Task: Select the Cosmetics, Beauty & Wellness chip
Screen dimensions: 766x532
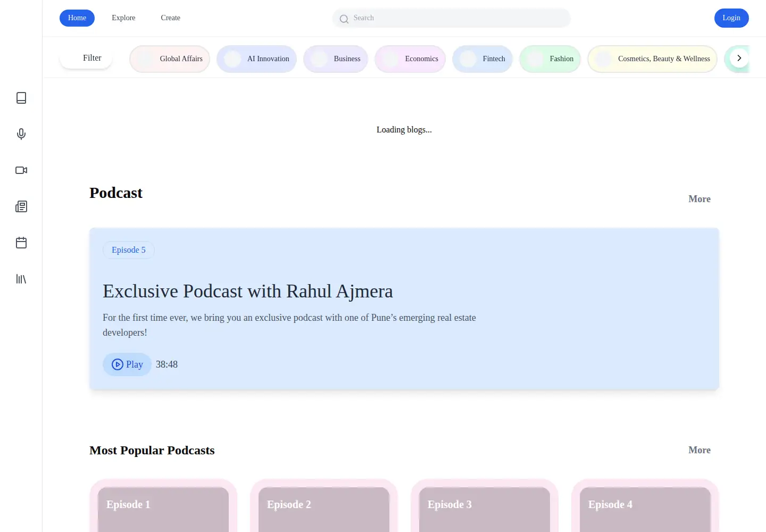Action: click(x=652, y=59)
